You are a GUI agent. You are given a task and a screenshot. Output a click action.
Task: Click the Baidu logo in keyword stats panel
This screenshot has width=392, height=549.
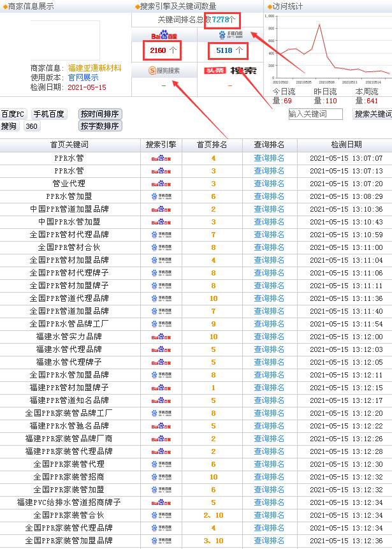(164, 34)
